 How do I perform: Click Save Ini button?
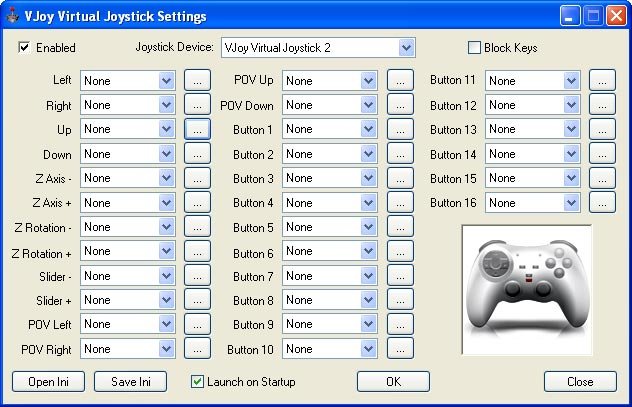(131, 382)
